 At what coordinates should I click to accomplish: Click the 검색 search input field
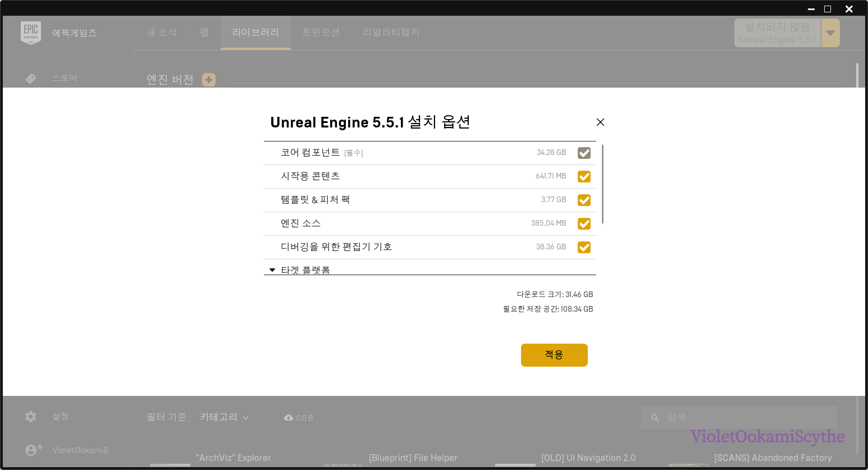coord(739,418)
